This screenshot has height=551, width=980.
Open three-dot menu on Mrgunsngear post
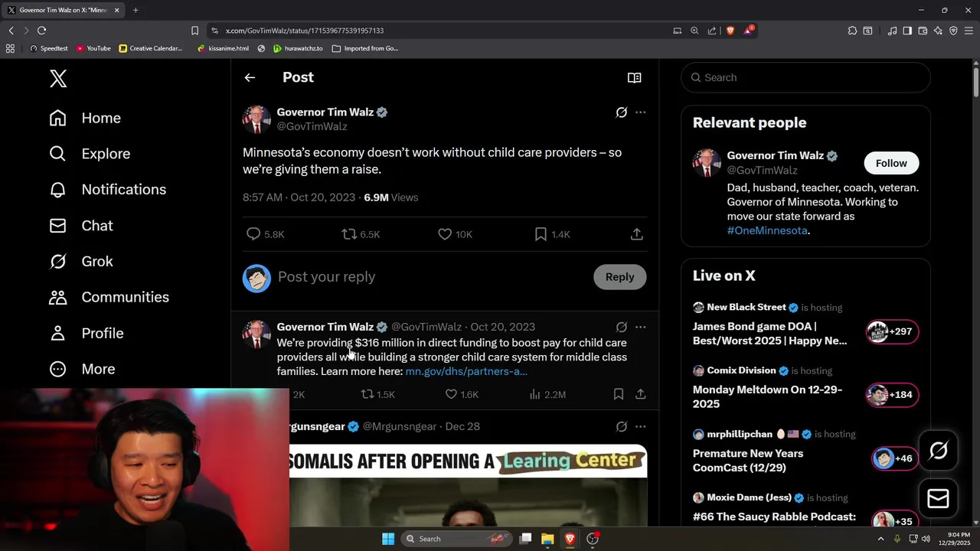coord(640,427)
